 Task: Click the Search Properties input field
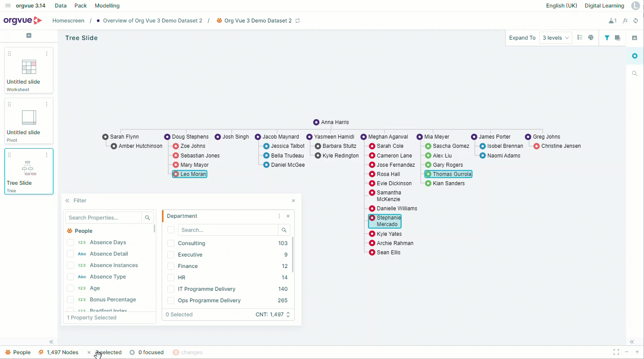pyautogui.click(x=104, y=218)
